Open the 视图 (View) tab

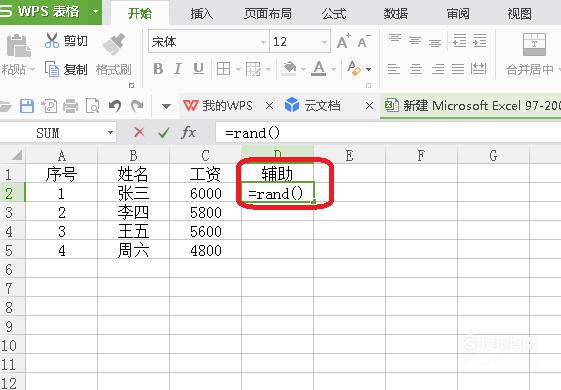pyautogui.click(x=519, y=14)
